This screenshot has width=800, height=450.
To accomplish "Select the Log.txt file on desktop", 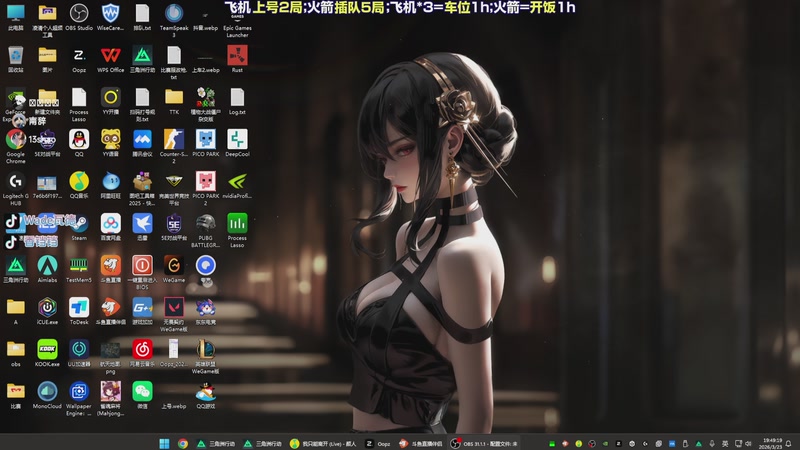I will pos(237,101).
